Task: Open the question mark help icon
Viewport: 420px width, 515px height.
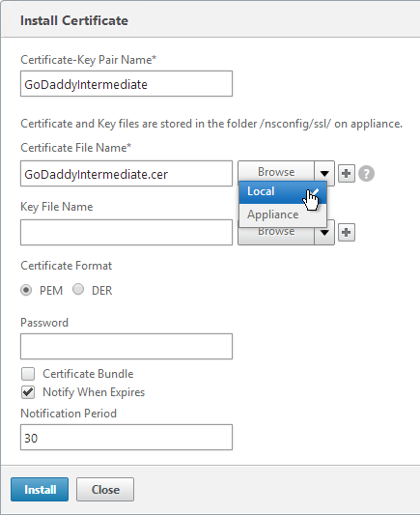Action: (366, 173)
